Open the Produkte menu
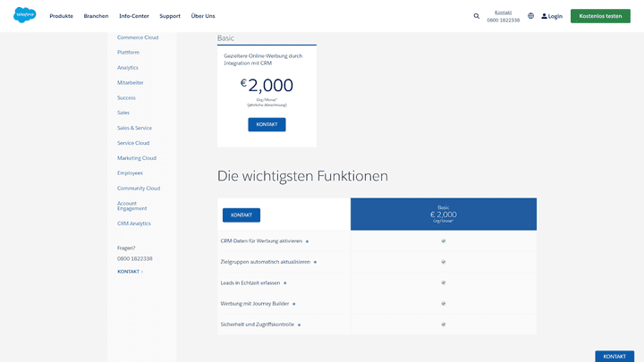Screen dimensions: 644x362 pyautogui.click(x=61, y=16)
